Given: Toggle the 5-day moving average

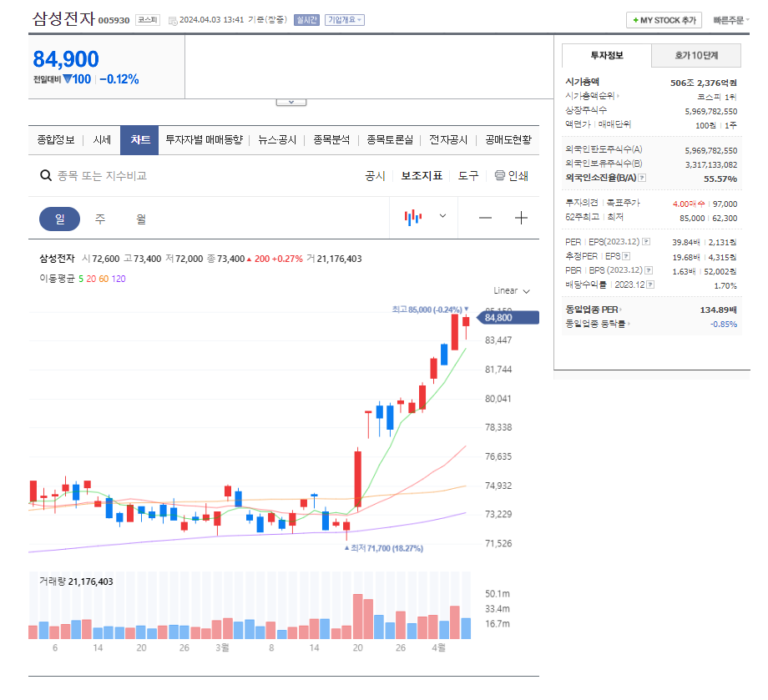Looking at the screenshot, I should 81,279.
